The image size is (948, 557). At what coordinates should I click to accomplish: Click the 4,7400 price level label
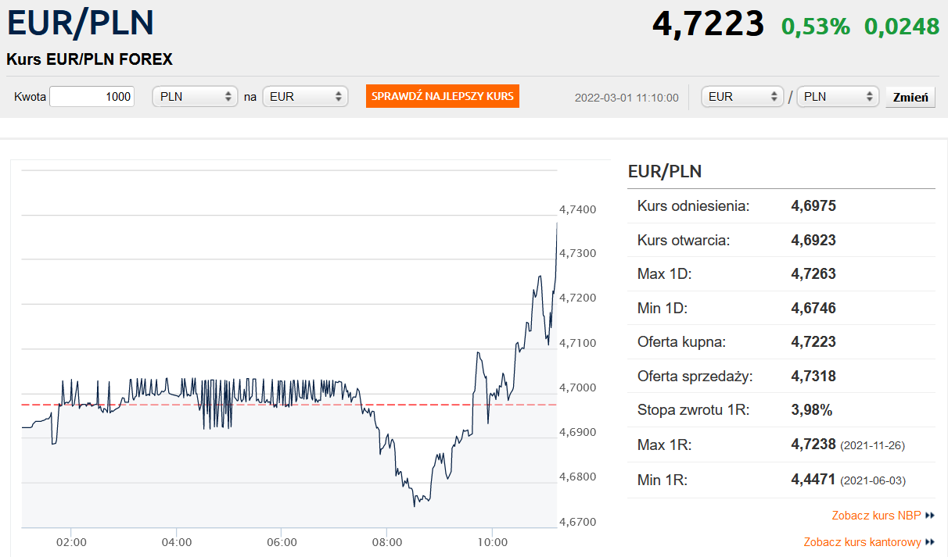577,210
